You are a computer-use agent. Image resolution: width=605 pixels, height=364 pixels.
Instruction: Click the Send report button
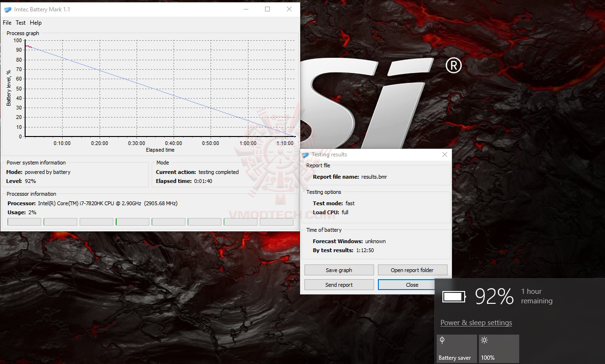click(339, 284)
